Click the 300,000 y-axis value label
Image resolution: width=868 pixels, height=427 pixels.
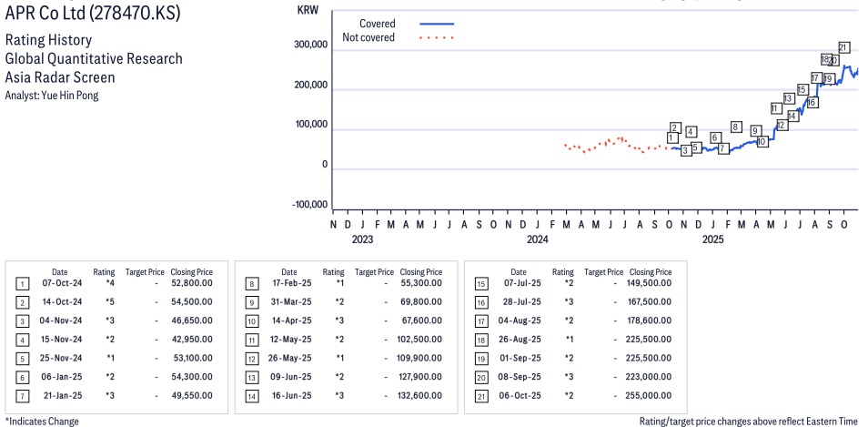click(310, 45)
